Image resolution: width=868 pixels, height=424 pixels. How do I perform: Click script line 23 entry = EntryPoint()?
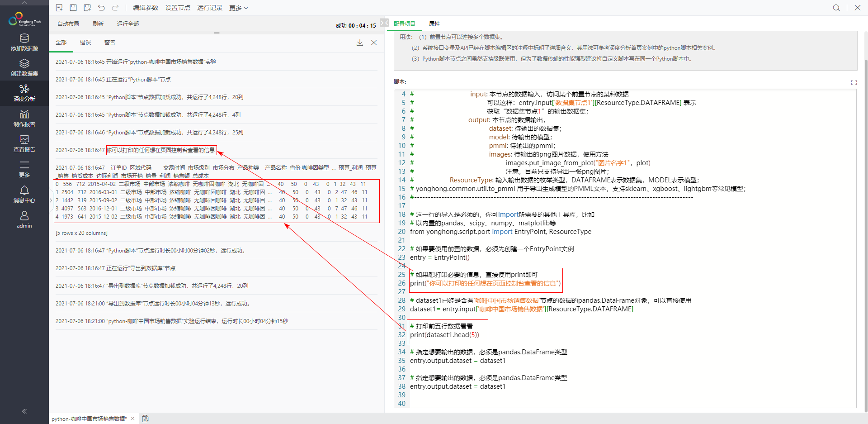click(x=440, y=257)
